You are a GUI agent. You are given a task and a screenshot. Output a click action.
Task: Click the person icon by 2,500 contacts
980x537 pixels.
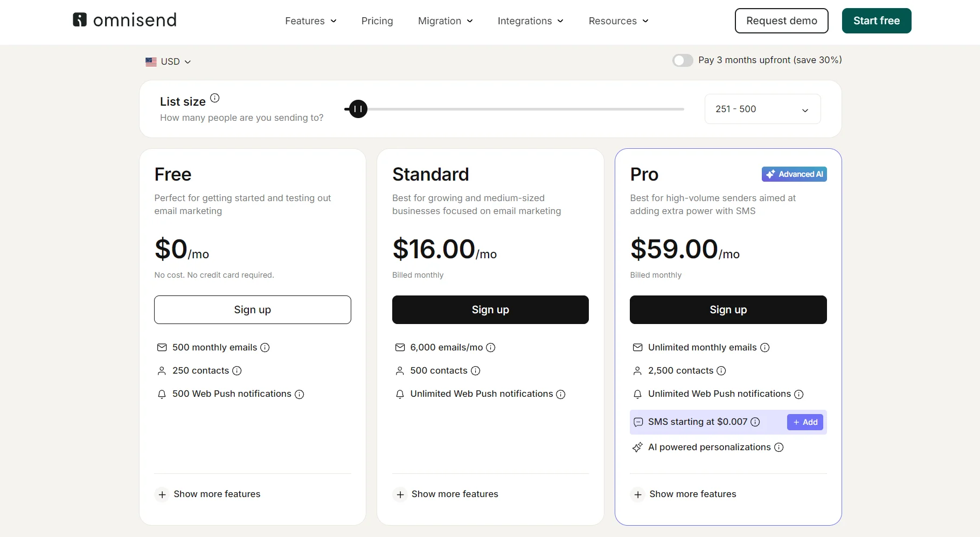pos(638,371)
